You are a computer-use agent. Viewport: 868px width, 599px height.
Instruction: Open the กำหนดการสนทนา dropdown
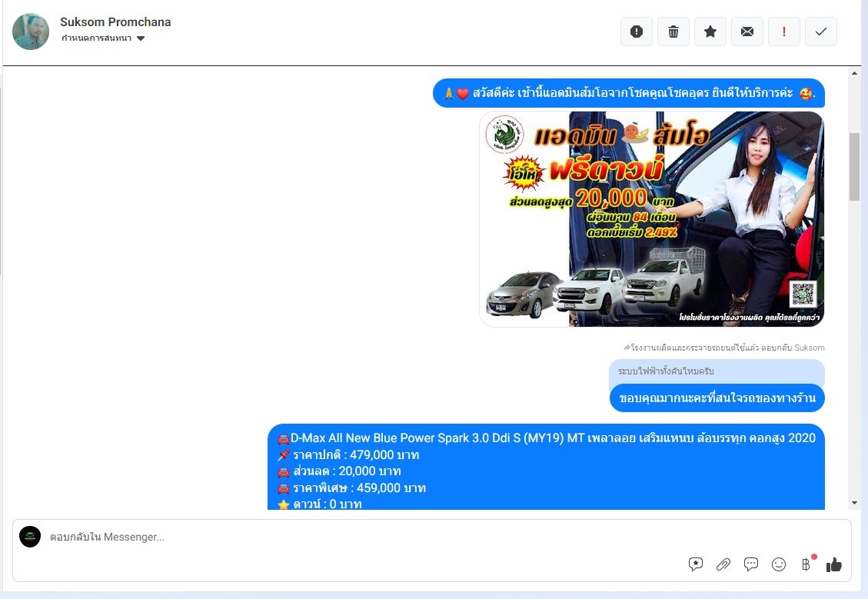[103, 38]
